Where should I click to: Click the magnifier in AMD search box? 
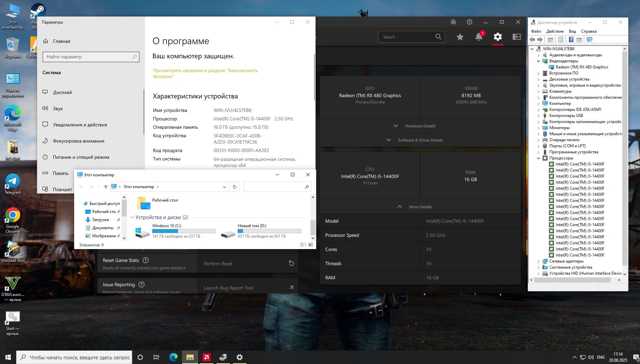point(438,37)
